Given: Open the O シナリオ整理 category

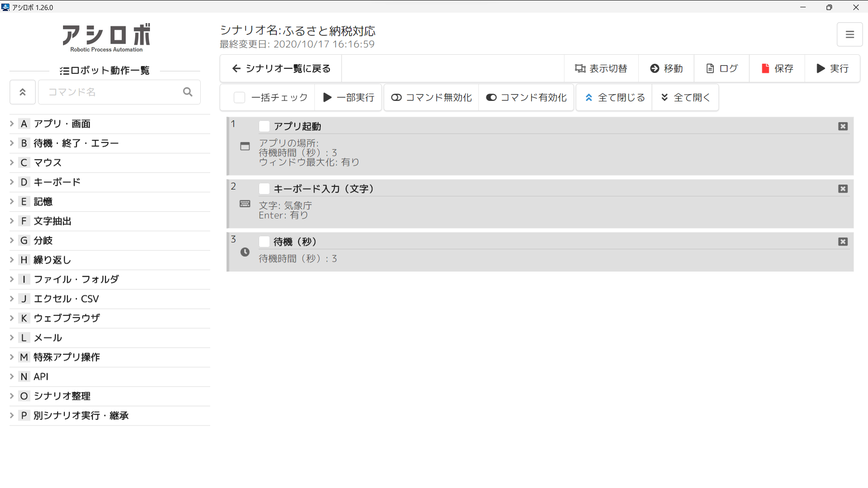Looking at the screenshot, I should (x=110, y=396).
